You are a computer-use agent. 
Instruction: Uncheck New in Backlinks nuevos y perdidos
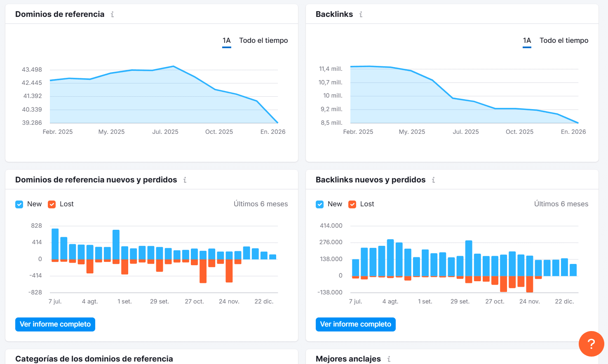pyautogui.click(x=319, y=204)
